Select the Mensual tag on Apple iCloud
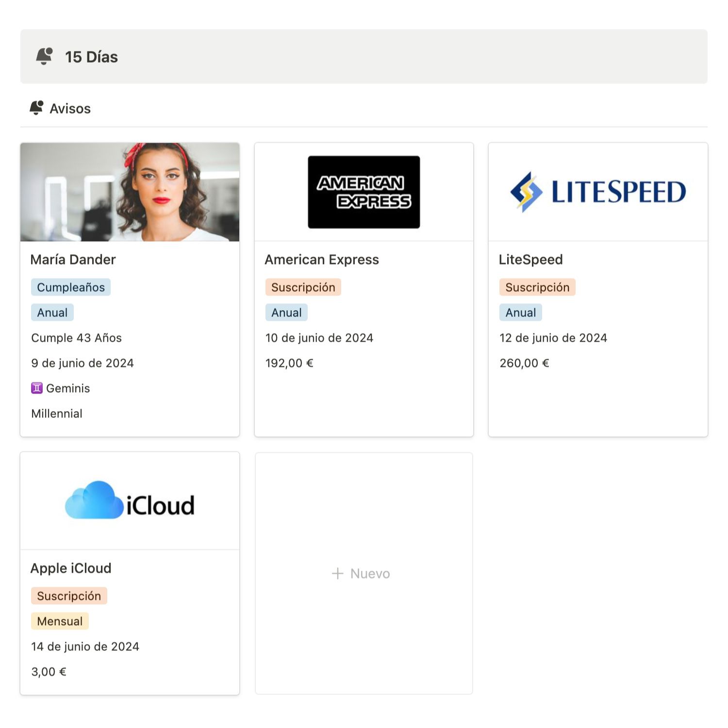Screen dimensions: 728x728 [x=60, y=621]
